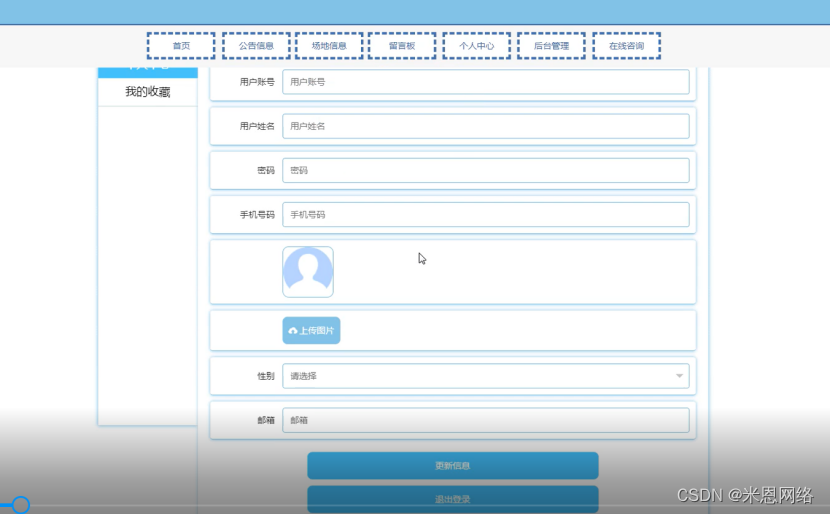The image size is (830, 514).
Task: Go to 后台管理 page
Action: [x=552, y=46]
